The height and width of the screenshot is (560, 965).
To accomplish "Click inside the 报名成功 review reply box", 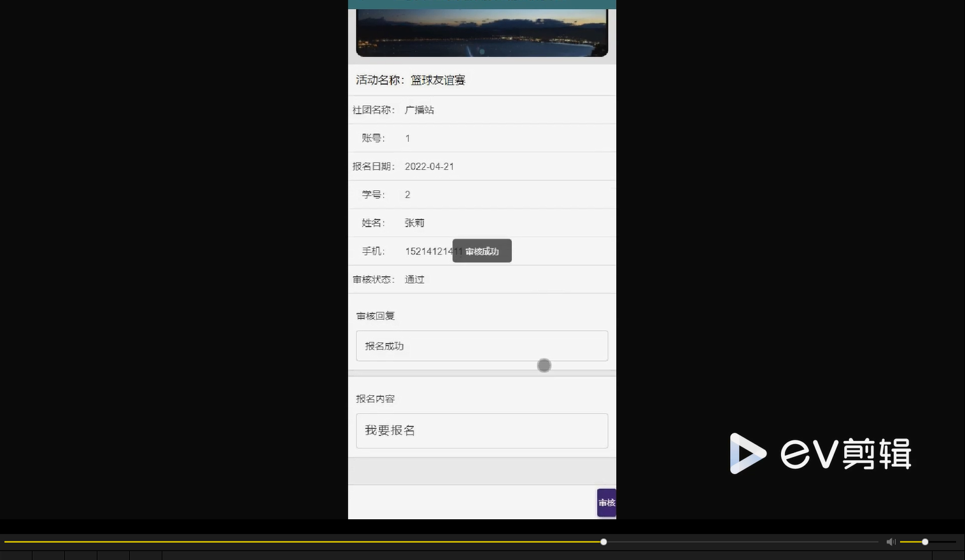I will (481, 346).
